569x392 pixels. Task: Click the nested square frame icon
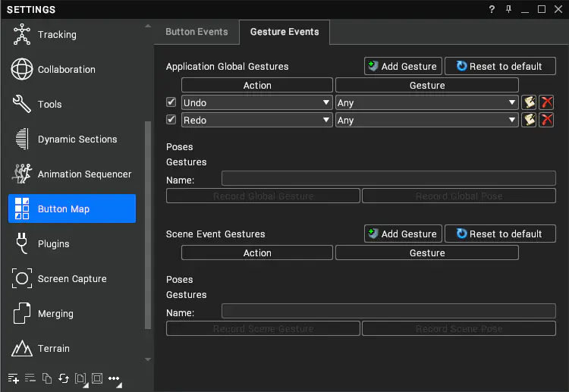click(97, 378)
